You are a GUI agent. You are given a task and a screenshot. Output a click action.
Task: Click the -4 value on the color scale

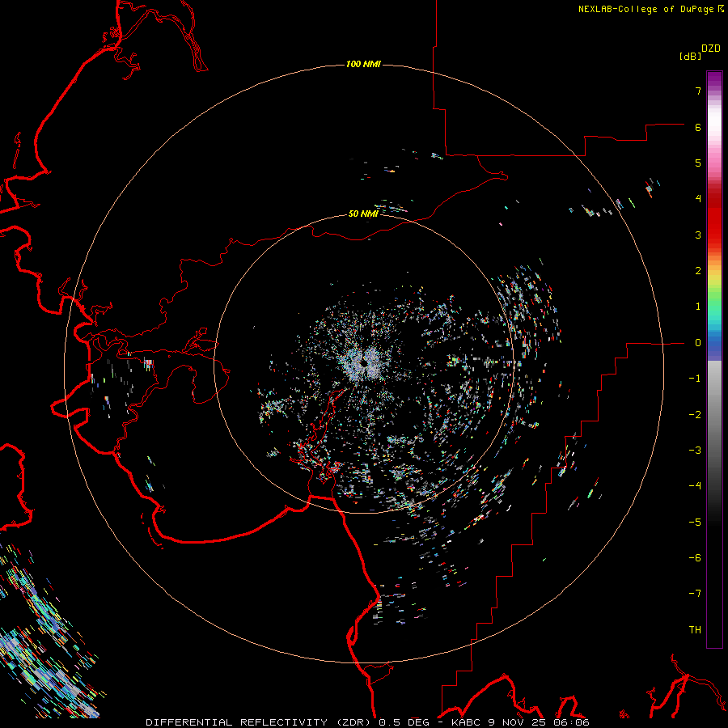pos(695,486)
